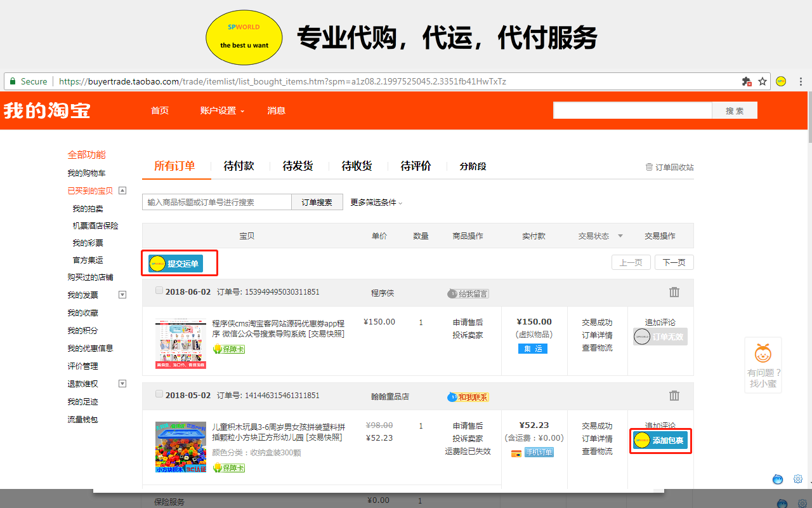
Task: Click the 首页 link in header
Action: click(160, 110)
